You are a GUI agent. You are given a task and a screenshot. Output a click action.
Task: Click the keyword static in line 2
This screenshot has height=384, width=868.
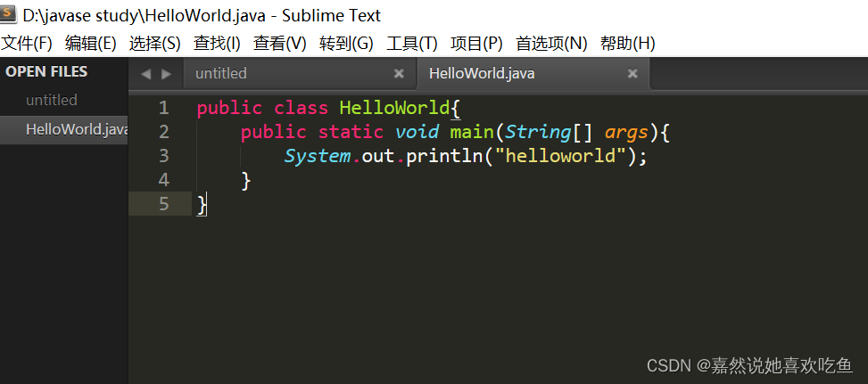tap(351, 132)
